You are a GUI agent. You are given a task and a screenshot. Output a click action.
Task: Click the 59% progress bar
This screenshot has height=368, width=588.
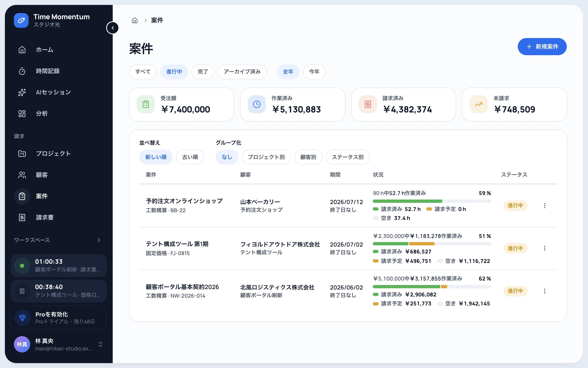pyautogui.click(x=432, y=201)
